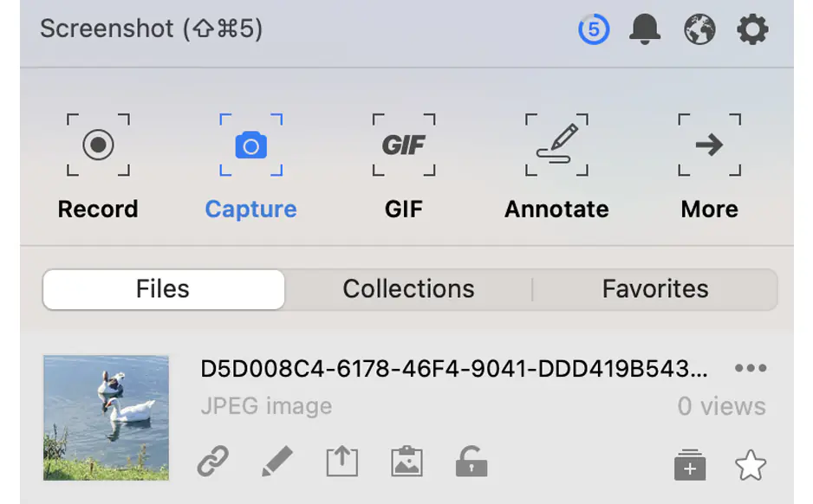Switch to the Collections tab

click(408, 289)
